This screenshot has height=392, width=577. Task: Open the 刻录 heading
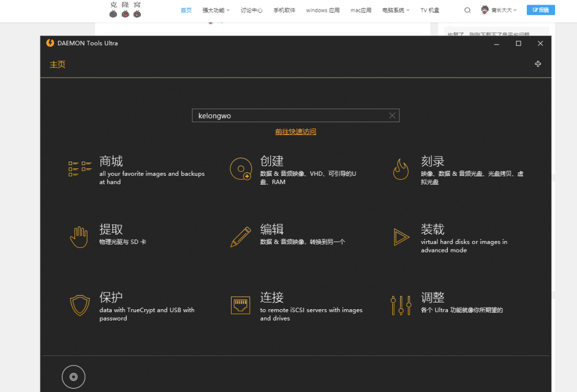click(433, 161)
